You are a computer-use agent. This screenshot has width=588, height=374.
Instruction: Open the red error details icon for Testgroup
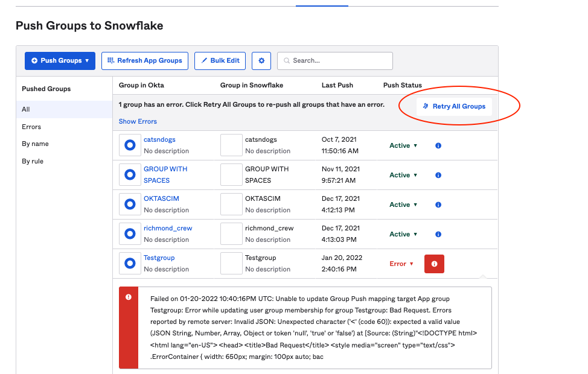tap(434, 264)
